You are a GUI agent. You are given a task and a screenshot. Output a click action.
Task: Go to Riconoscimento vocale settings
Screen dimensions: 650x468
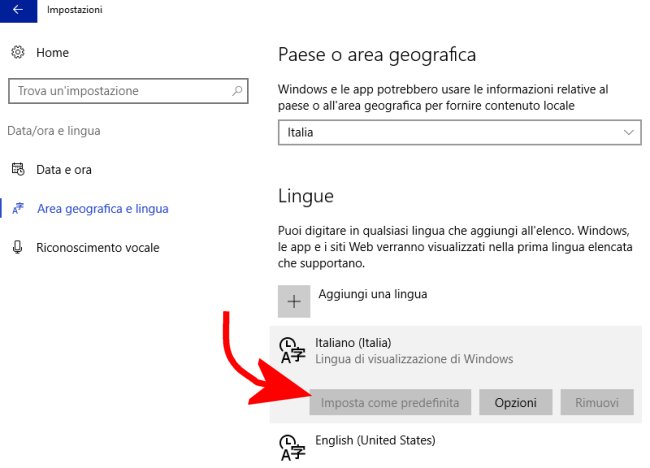[x=98, y=247]
